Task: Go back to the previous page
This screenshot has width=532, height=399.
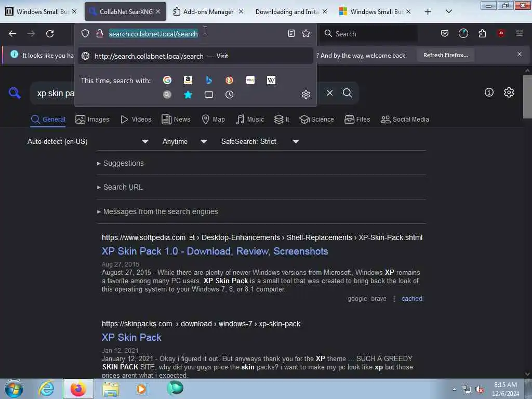Action: point(12,33)
